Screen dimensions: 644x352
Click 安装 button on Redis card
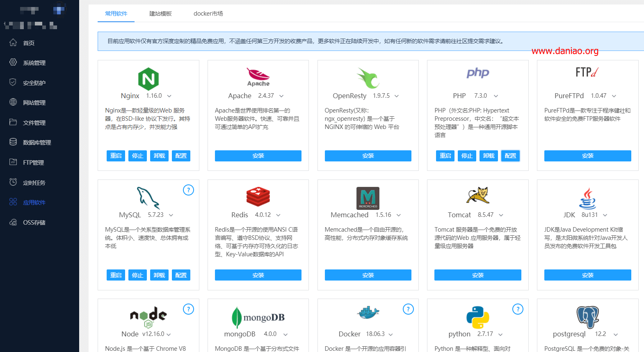pos(258,275)
